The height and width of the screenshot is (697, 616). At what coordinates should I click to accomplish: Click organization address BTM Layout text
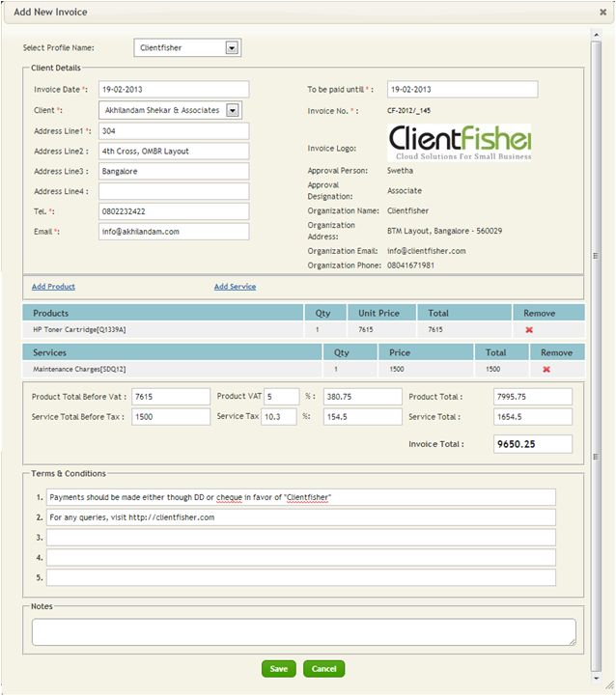[444, 231]
